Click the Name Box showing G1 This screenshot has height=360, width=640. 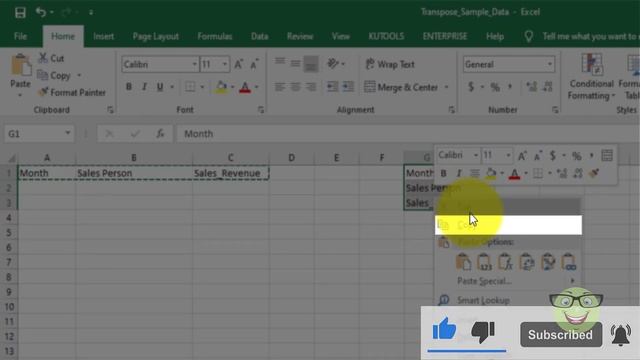pyautogui.click(x=39, y=134)
